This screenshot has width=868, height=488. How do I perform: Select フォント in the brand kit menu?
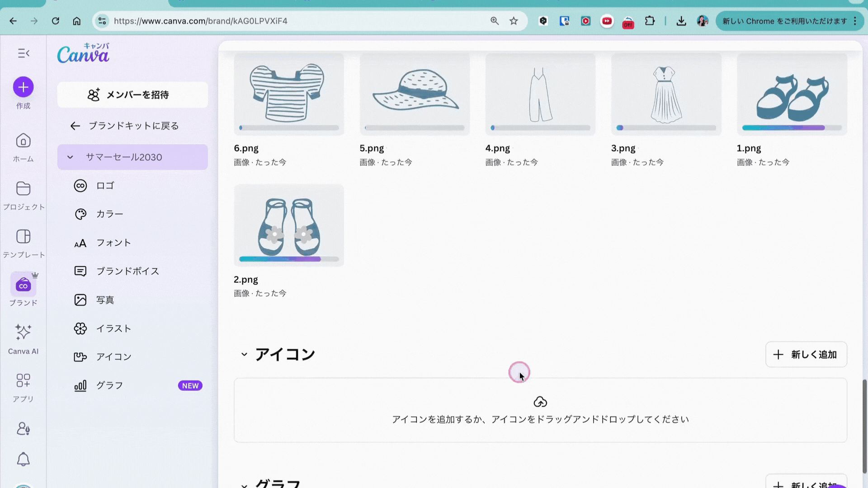tap(113, 243)
